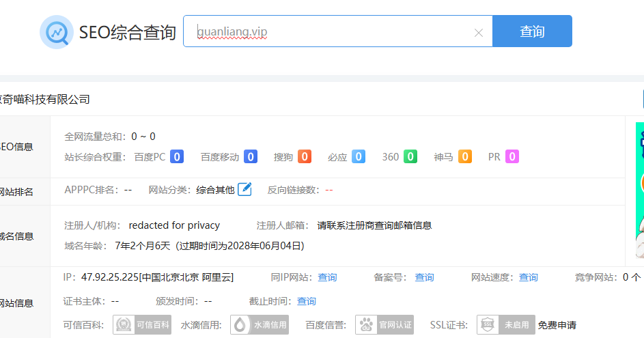Click the IP address 47.92.25.225 text
This screenshot has height=338, width=644.
(x=110, y=278)
